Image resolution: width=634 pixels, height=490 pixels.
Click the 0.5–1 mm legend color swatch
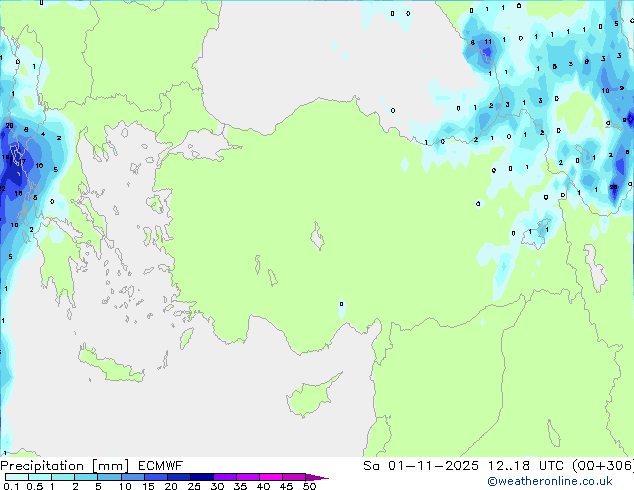tap(40, 477)
